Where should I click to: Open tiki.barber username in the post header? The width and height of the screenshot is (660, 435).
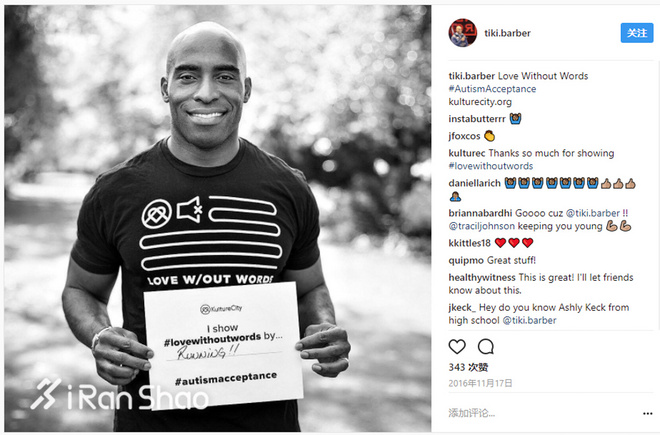click(x=507, y=33)
